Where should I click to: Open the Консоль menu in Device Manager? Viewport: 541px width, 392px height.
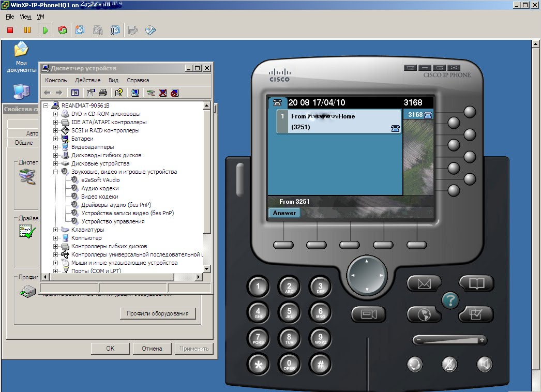pyautogui.click(x=56, y=80)
